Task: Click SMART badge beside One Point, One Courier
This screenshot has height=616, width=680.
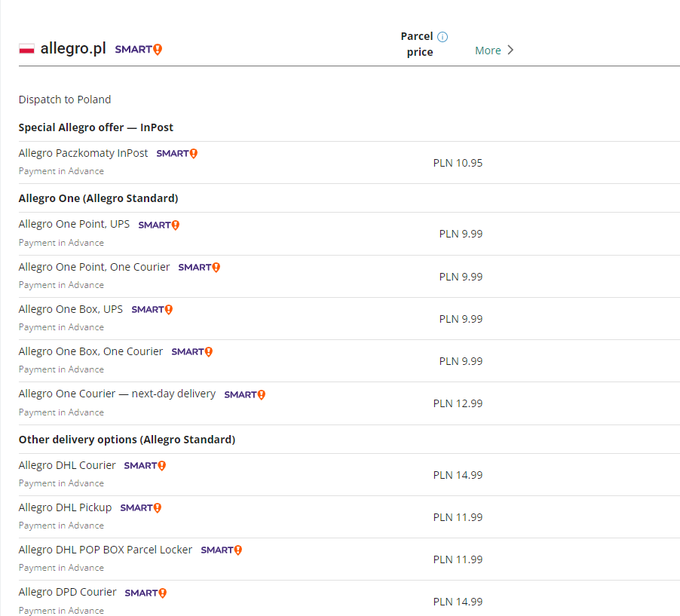Action: (x=199, y=268)
